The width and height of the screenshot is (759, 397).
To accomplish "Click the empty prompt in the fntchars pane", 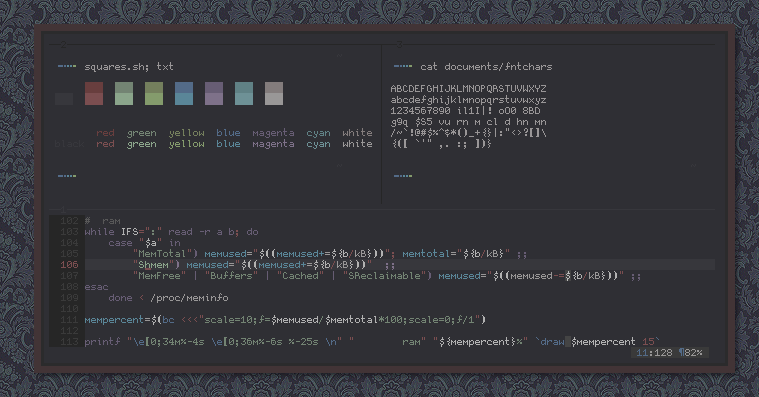I will point(403,176).
